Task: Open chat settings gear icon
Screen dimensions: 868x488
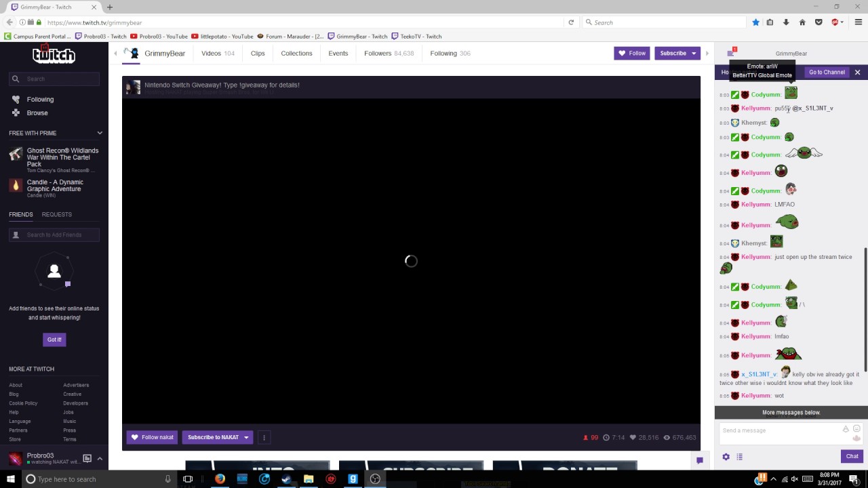Action: pos(726,457)
